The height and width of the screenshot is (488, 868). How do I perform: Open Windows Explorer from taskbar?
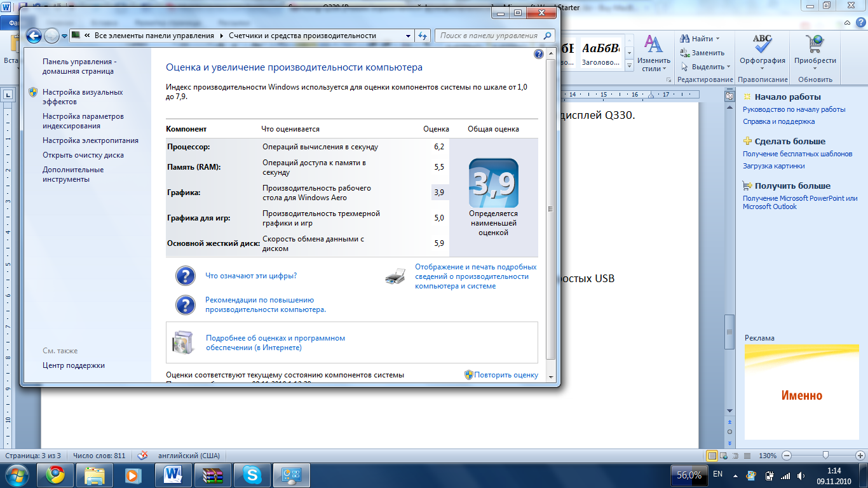click(x=94, y=475)
